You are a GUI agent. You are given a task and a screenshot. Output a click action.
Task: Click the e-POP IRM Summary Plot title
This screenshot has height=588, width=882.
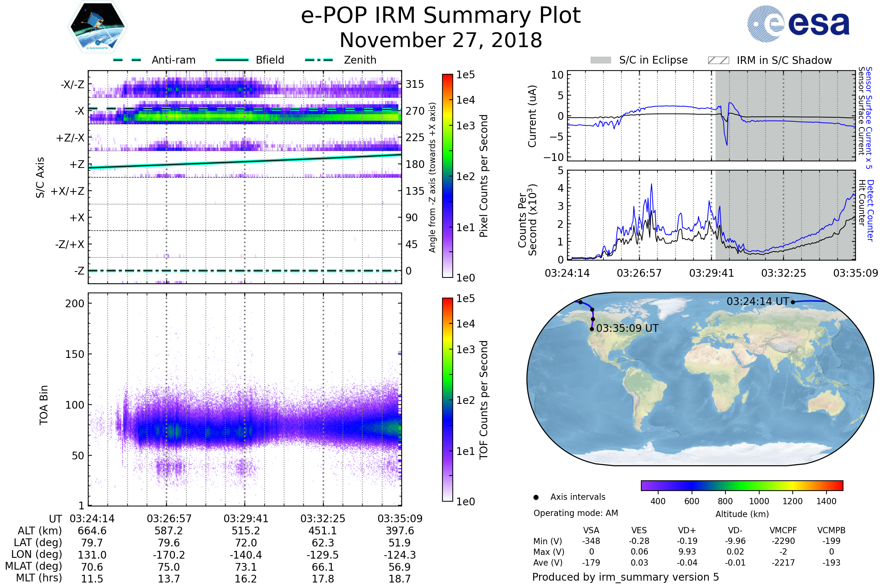(x=441, y=16)
